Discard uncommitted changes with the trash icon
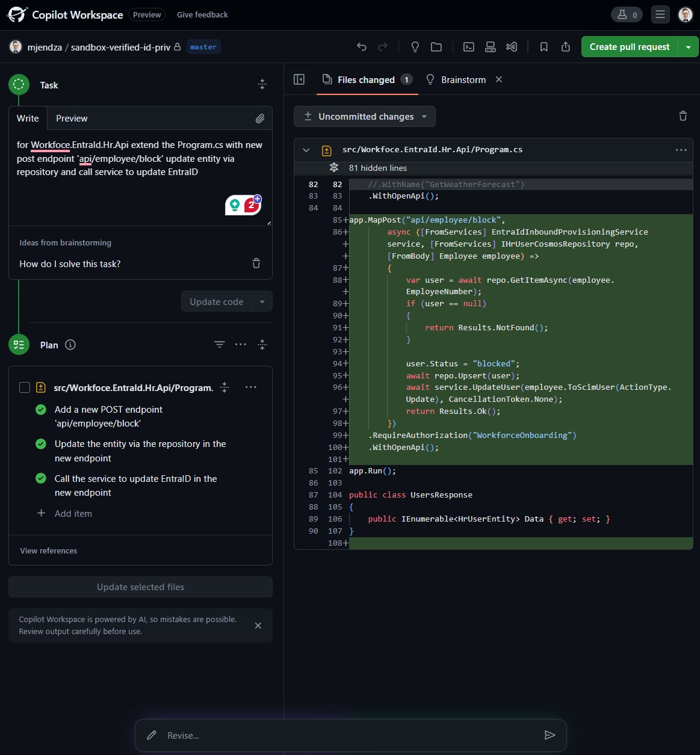Screen dimensions: 700x755 click(683, 116)
